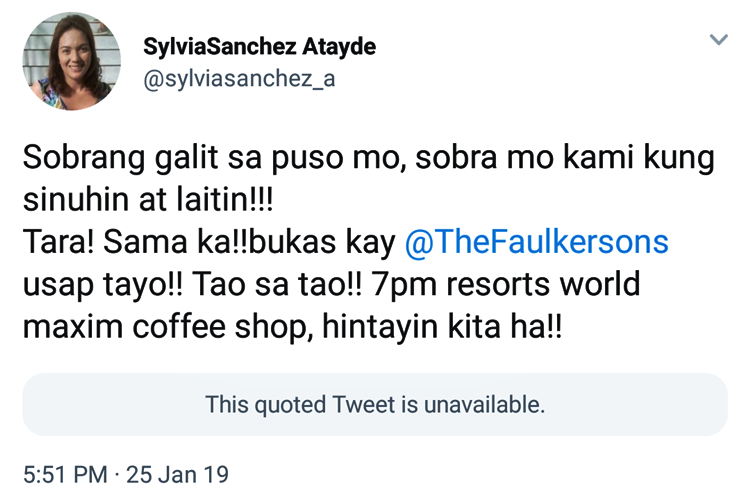
Task: Click the phrase 'Tara! Sama ka!!bukas kay'
Action: [208, 242]
